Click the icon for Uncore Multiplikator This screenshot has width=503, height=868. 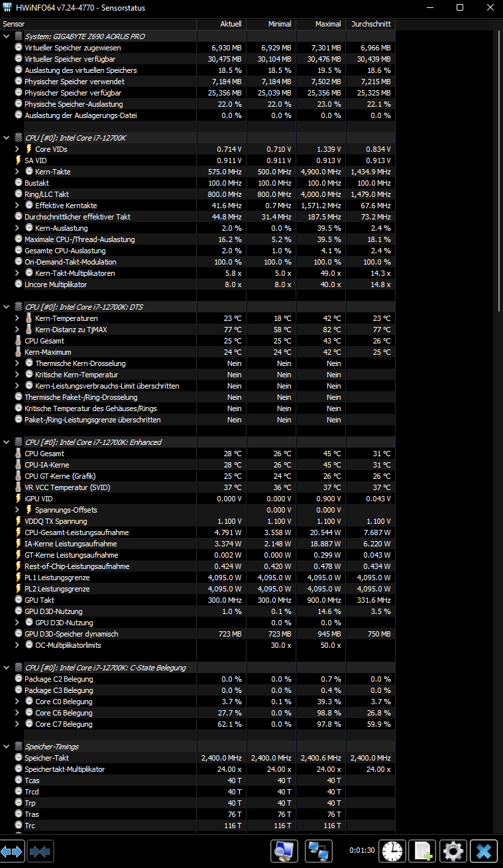[19, 284]
